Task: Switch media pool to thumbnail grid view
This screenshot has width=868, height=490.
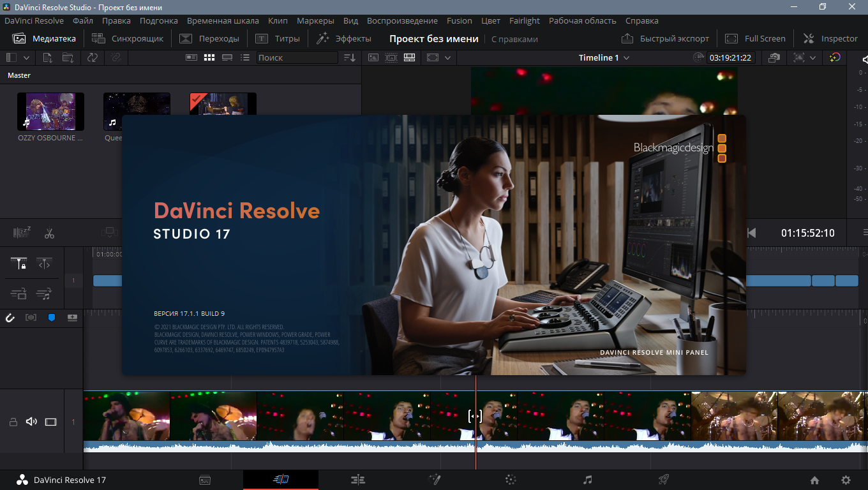Action: (x=209, y=57)
